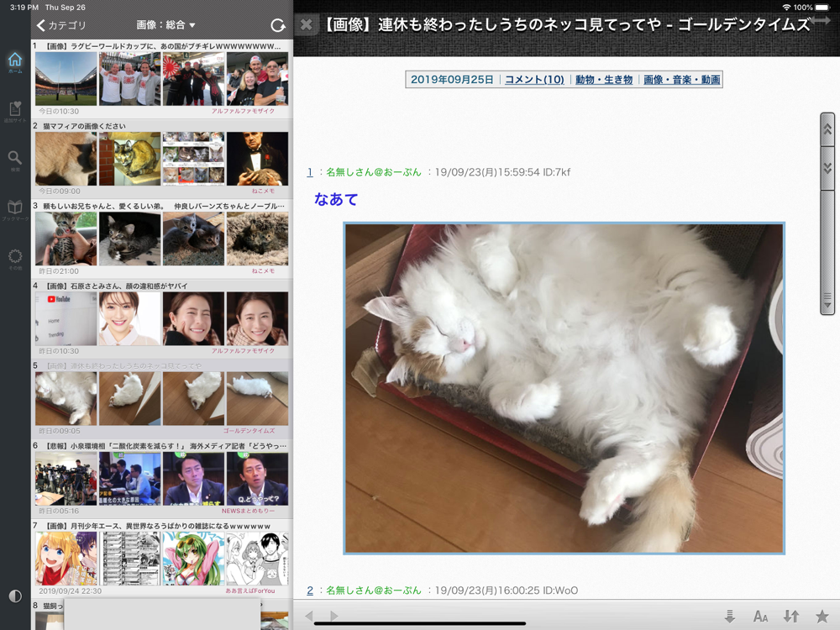Open article 6 about 小泉環境相

pyautogui.click(x=165, y=446)
